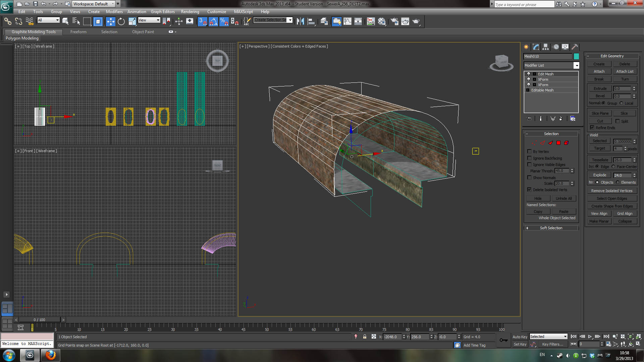Screen dimensions: 644x362
Task: Open the MAXScript menu
Action: 243,12
